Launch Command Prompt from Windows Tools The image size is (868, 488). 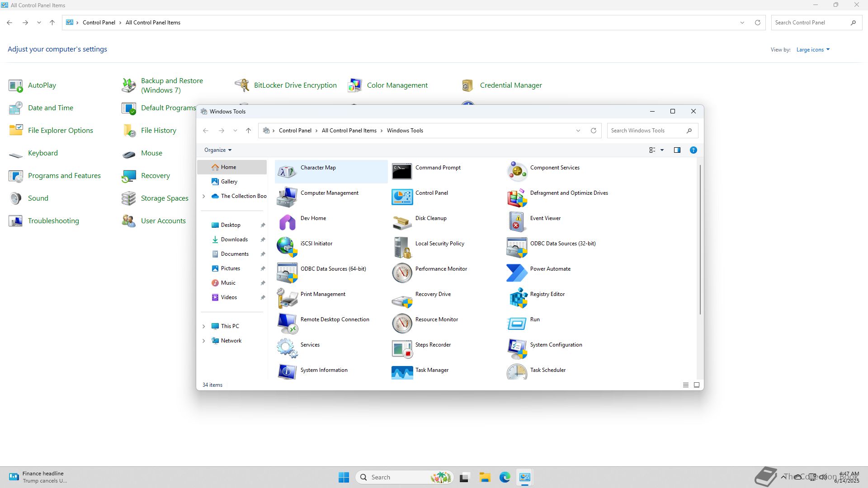point(402,172)
